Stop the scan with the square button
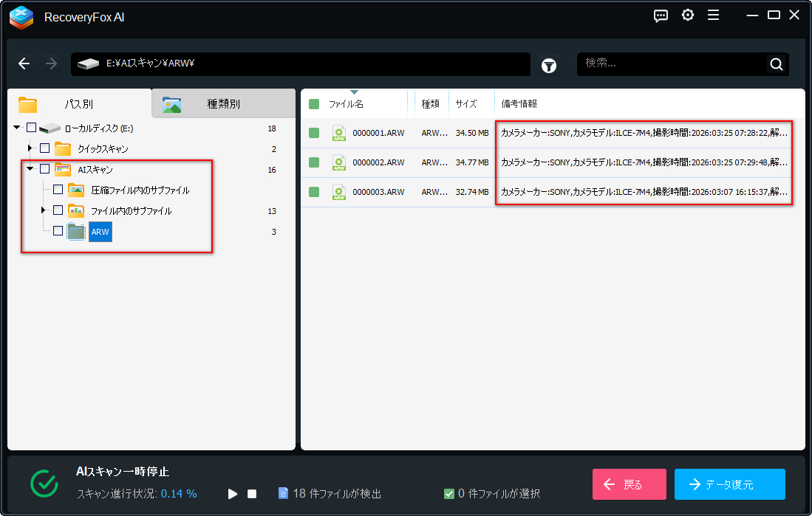Viewport: 812px width, 516px height. click(x=252, y=494)
